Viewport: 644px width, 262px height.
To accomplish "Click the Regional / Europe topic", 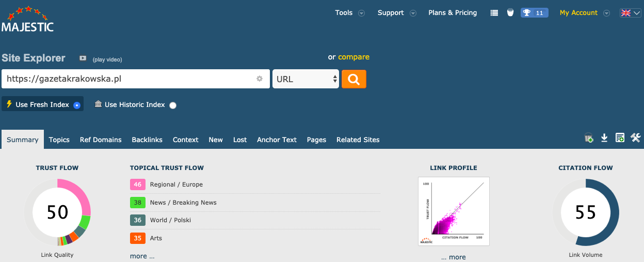I will pos(176,184).
